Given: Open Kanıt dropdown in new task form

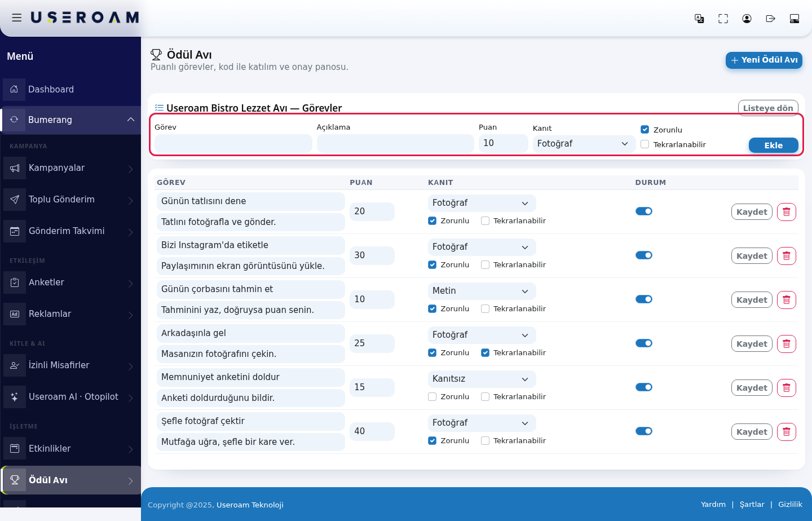Looking at the screenshot, I should [x=584, y=144].
